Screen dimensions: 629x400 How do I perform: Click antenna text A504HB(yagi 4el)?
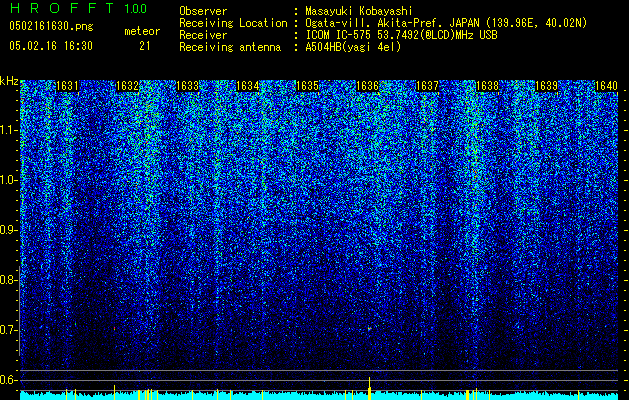coord(353,47)
